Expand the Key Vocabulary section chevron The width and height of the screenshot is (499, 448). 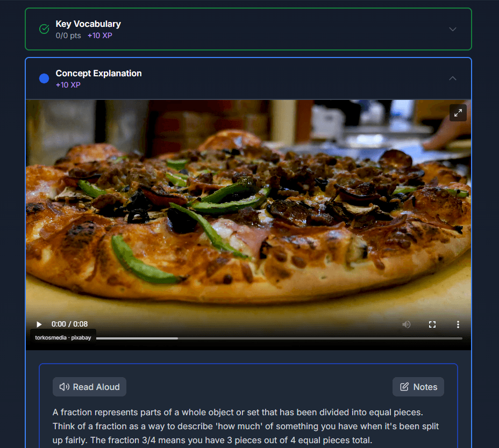point(452,29)
